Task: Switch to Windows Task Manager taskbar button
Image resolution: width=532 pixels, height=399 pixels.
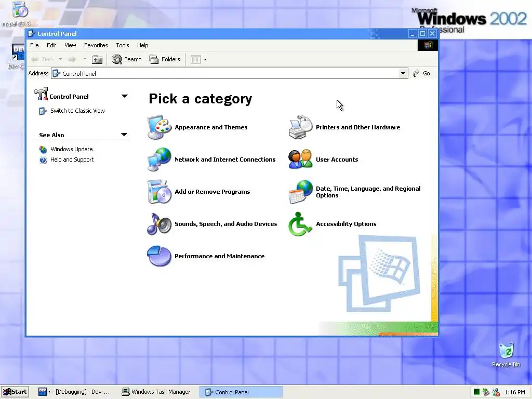Action: pos(156,392)
